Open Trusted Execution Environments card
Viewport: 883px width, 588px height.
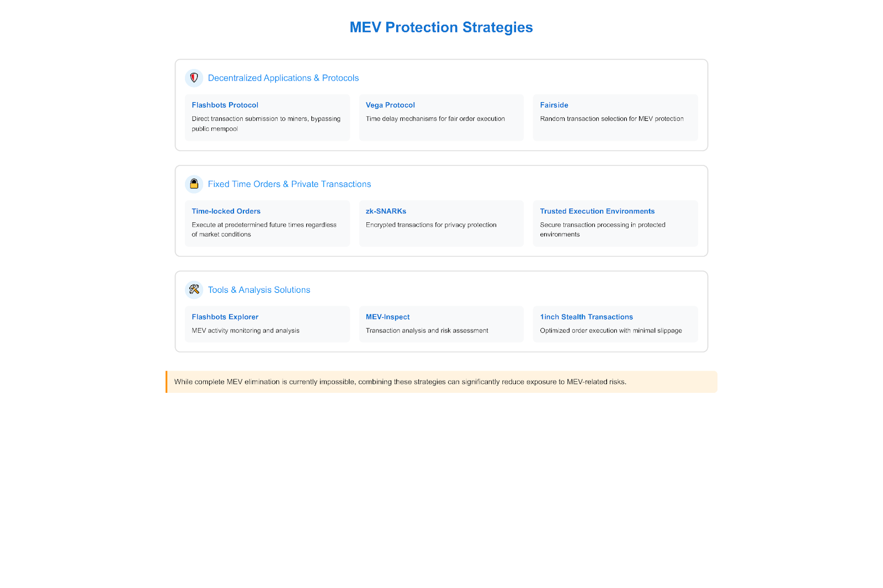pos(615,223)
